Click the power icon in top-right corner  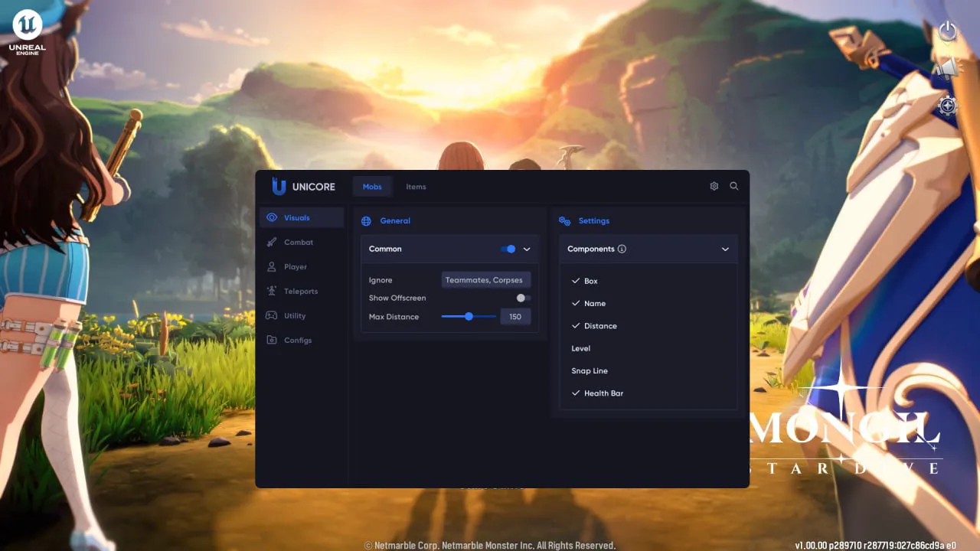pos(948,31)
